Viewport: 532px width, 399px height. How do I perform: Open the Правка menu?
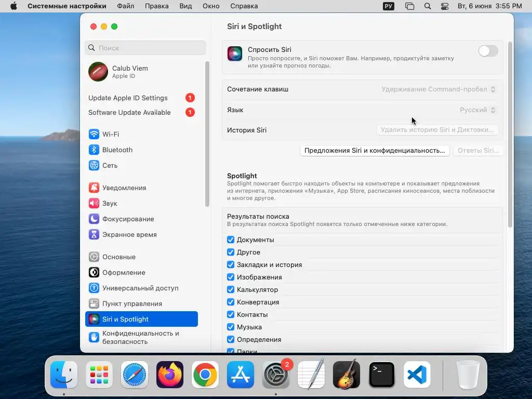157,6
